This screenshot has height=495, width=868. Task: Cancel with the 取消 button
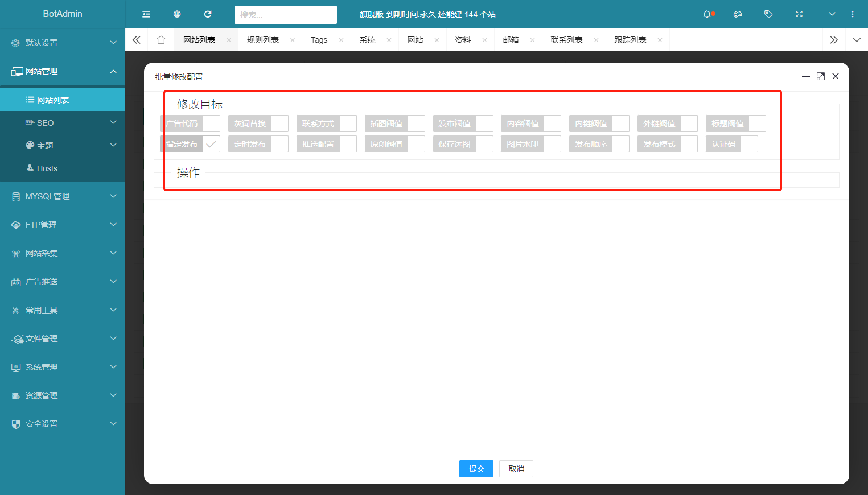tap(516, 469)
